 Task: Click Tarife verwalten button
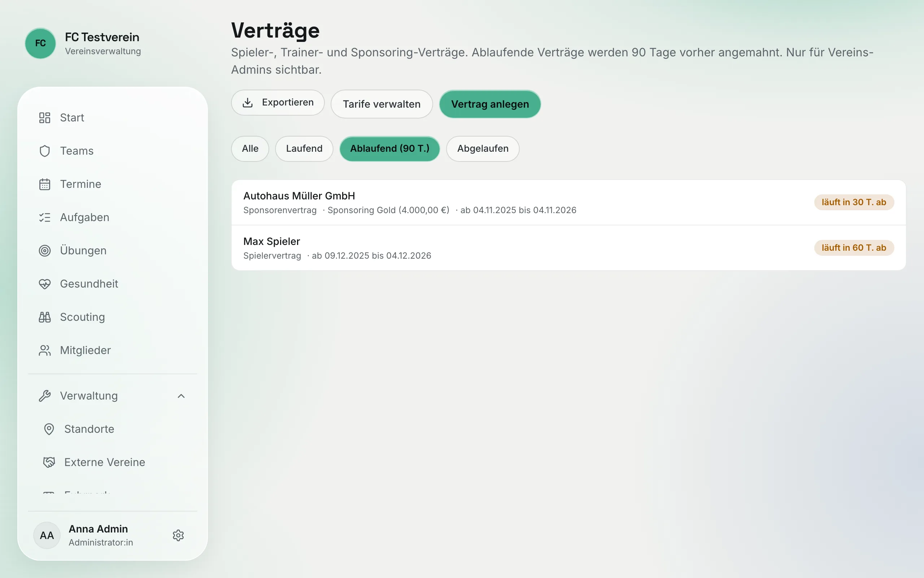[x=382, y=104]
